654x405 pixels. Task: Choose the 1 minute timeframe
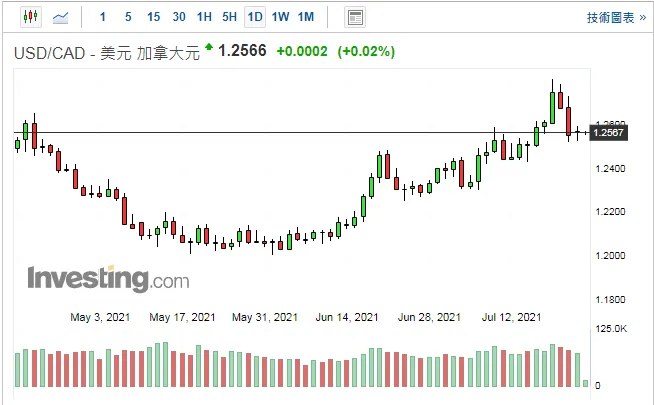[x=103, y=17]
